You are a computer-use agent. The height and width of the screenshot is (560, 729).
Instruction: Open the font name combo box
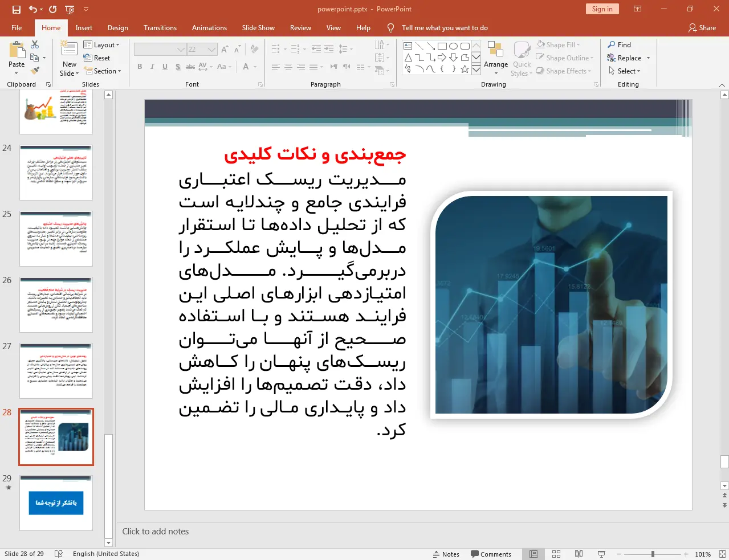(160, 50)
